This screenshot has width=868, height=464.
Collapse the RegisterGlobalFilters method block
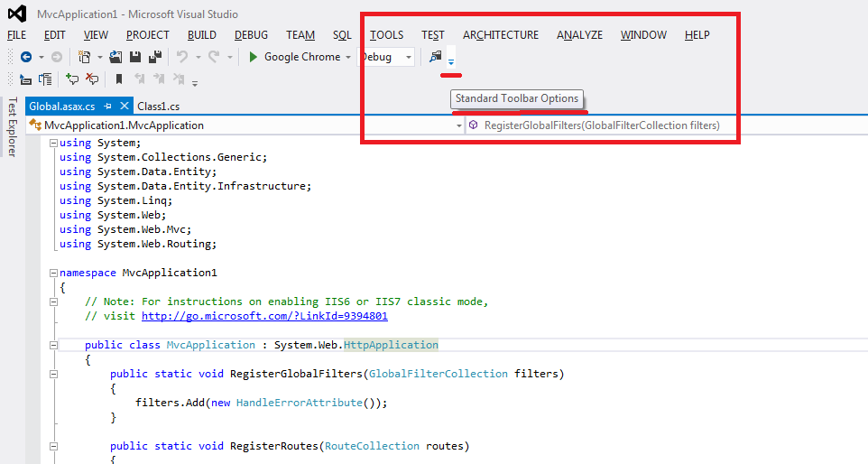pyautogui.click(x=54, y=374)
